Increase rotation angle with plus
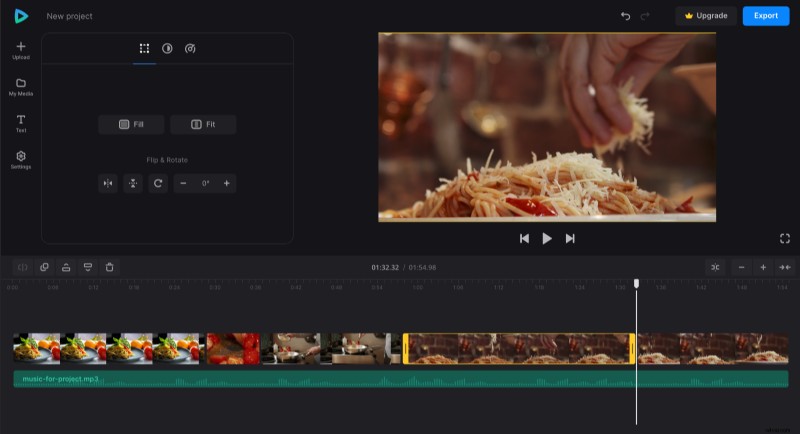The height and width of the screenshot is (434, 800). [227, 184]
